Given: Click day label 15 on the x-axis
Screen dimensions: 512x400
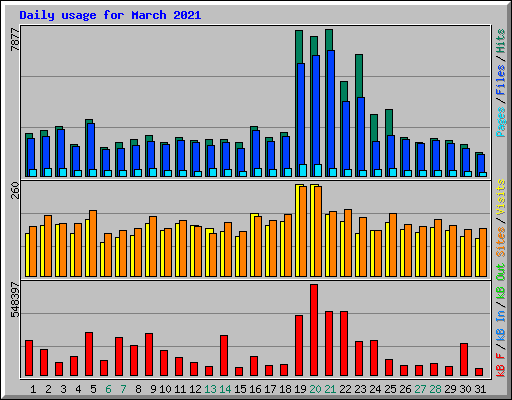Looking at the screenshot, I should pos(240,389).
